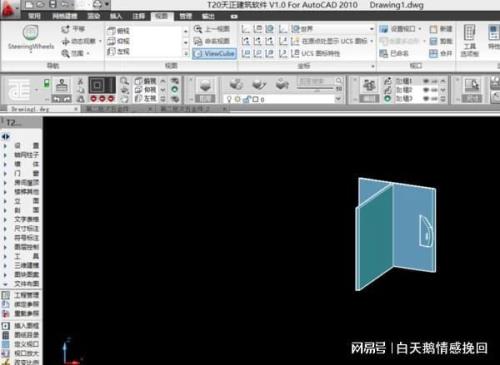
Task: Switch to the Home (常用) ribbon tab
Action: click(x=34, y=16)
